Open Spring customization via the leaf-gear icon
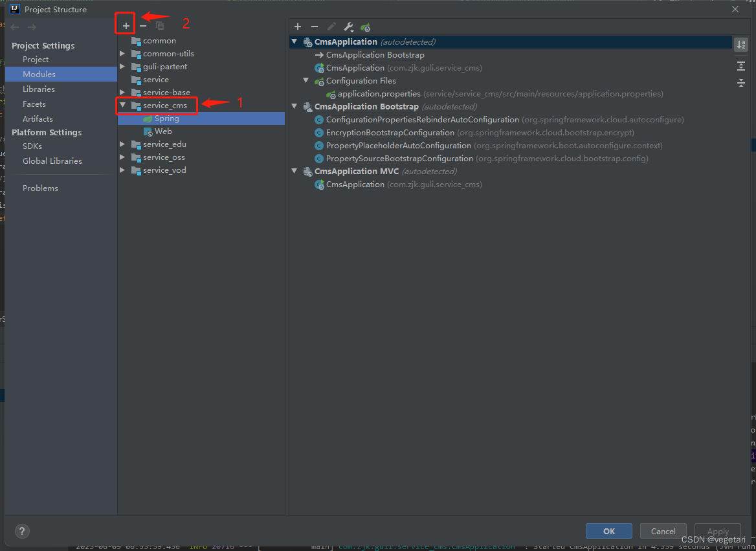Screen dimensions: 756x551 coord(365,27)
